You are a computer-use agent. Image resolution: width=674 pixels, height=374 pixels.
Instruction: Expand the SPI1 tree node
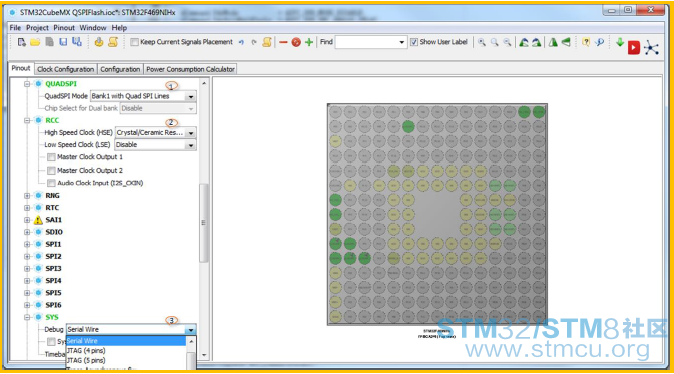click(27, 244)
